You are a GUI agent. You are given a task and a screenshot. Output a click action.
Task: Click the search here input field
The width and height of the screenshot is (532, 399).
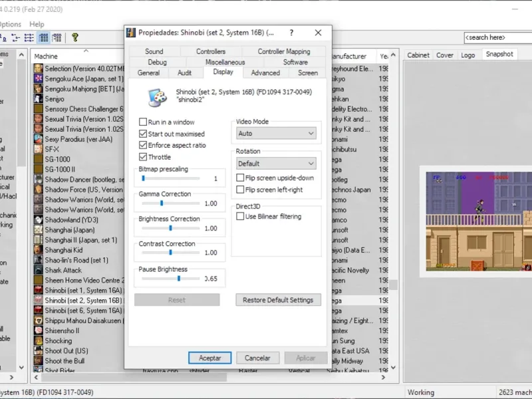tap(498, 37)
